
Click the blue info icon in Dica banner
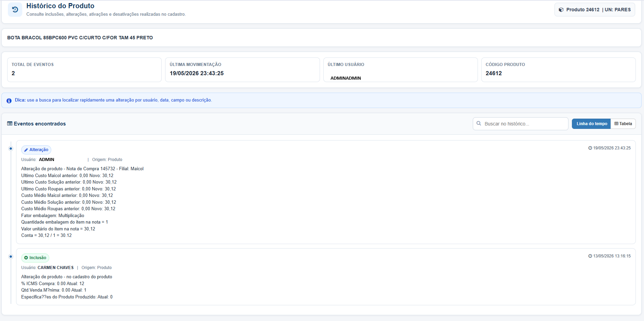coord(9,101)
